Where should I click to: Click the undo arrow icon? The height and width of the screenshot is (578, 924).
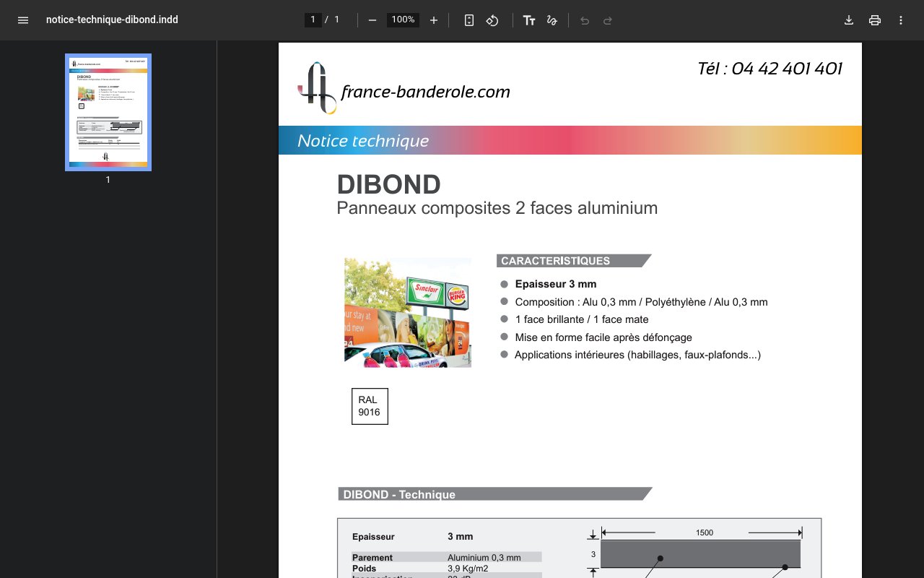point(585,20)
